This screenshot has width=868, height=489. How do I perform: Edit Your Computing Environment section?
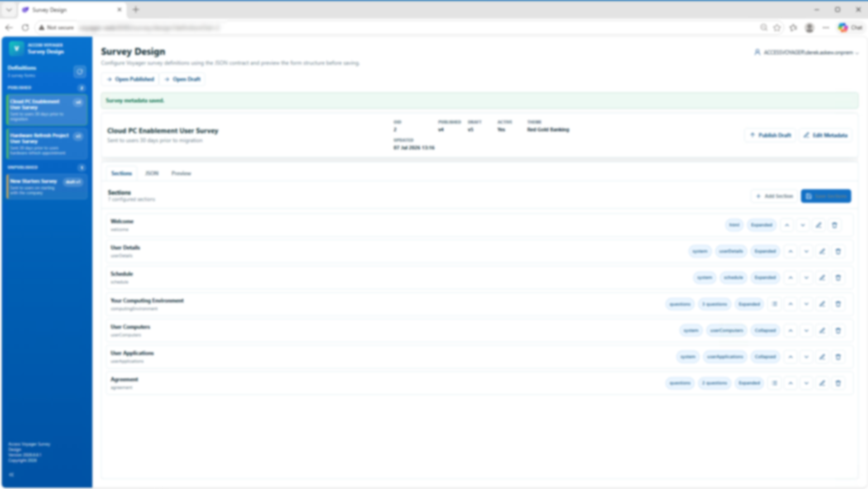tap(822, 304)
